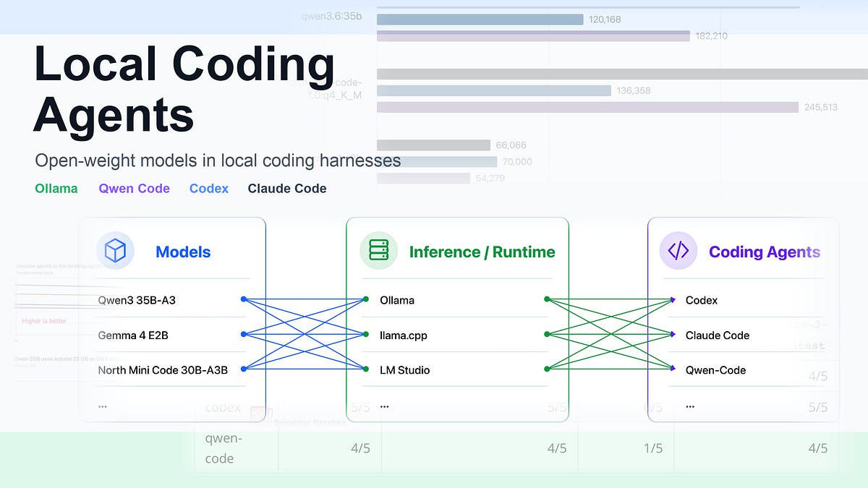Image resolution: width=868 pixels, height=488 pixels.
Task: Click the "..." row in the Models card
Action: [102, 406]
